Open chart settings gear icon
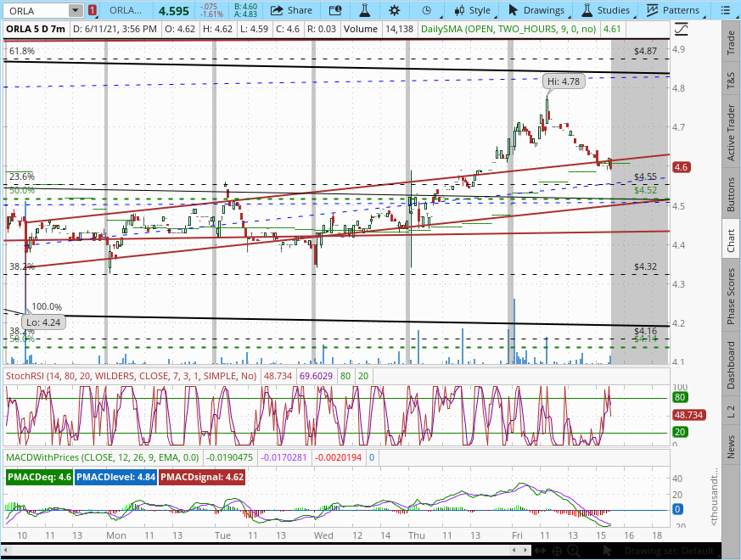Image resolution: width=741 pixels, height=560 pixels. 395,10
